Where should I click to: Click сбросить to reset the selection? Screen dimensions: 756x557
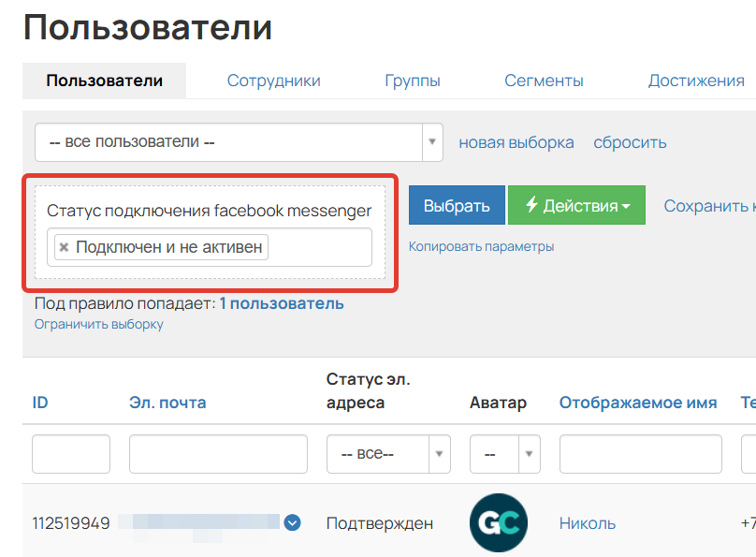click(631, 141)
